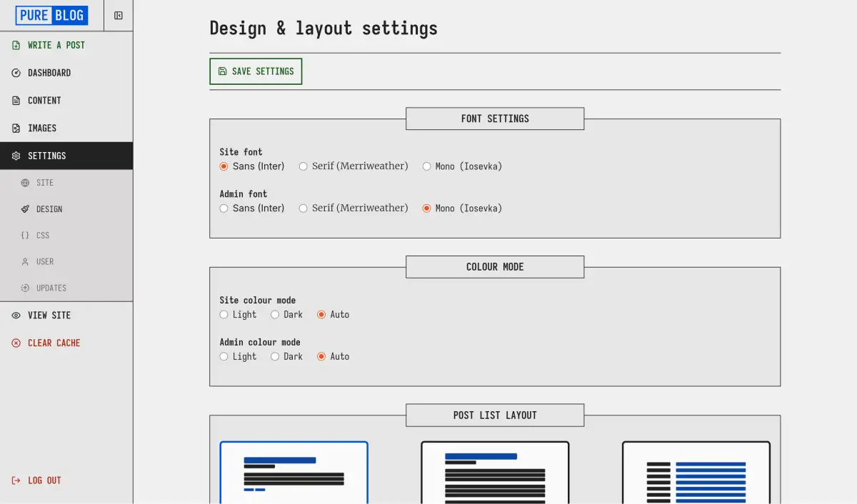Click the Site colour mode label

click(x=257, y=301)
